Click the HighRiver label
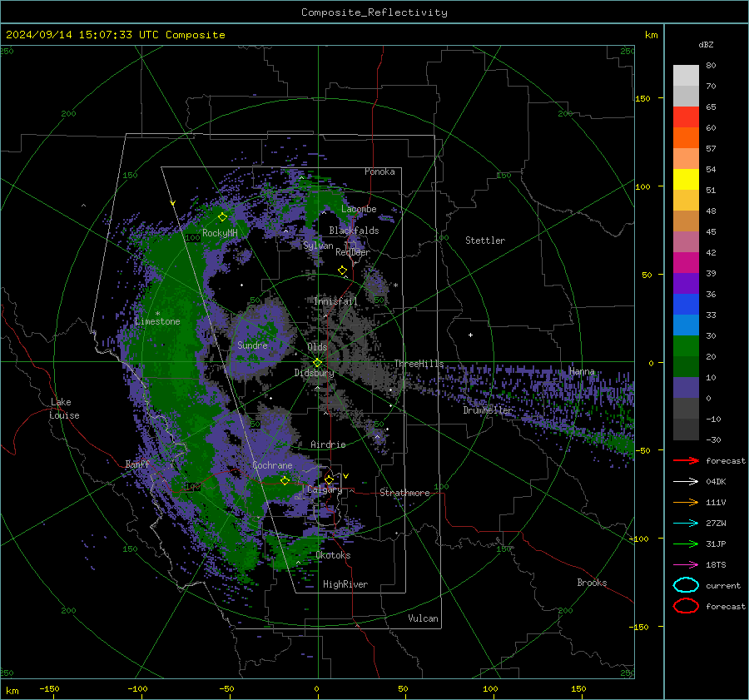The image size is (749, 700). click(x=345, y=584)
